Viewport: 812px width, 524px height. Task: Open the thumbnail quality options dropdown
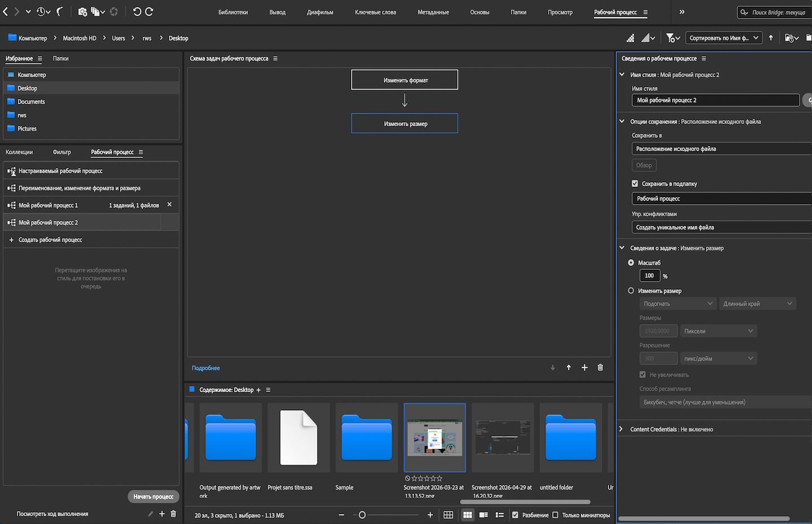click(x=648, y=38)
